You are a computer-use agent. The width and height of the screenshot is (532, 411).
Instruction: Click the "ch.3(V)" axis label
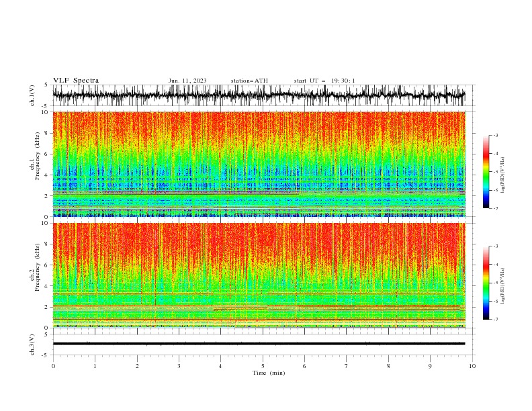point(32,345)
